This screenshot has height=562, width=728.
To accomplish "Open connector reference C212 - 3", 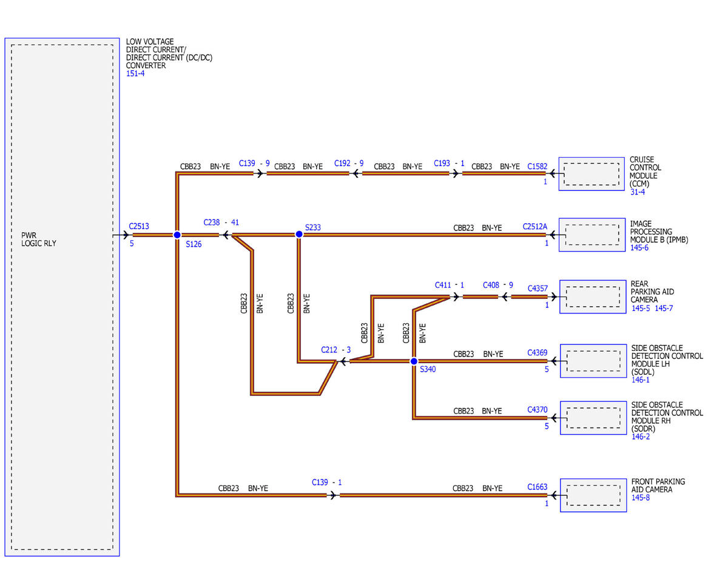I will (336, 350).
